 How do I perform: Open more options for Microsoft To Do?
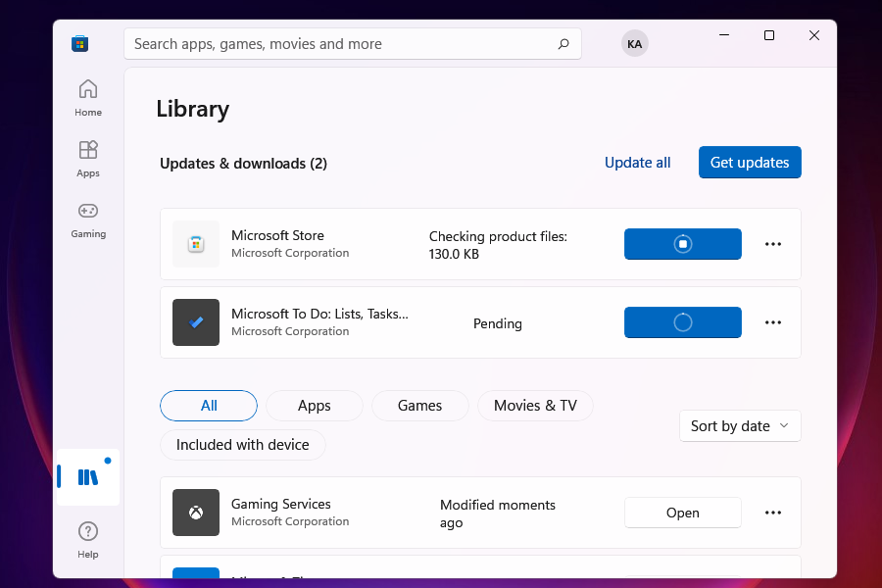click(x=773, y=322)
